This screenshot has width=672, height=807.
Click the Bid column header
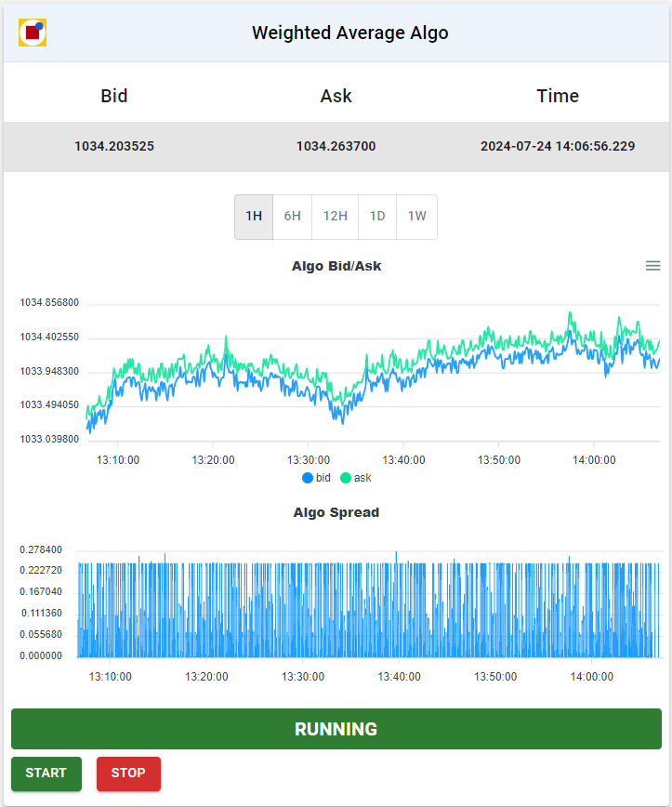click(113, 97)
